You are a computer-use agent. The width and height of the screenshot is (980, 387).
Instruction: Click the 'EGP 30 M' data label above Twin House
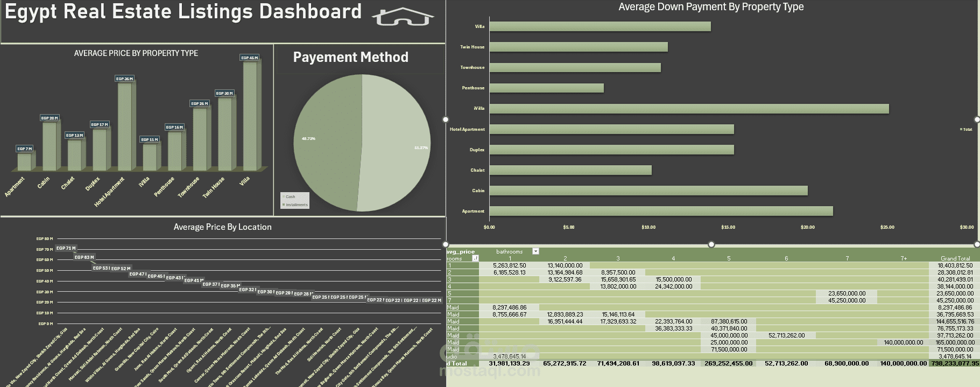tap(224, 93)
